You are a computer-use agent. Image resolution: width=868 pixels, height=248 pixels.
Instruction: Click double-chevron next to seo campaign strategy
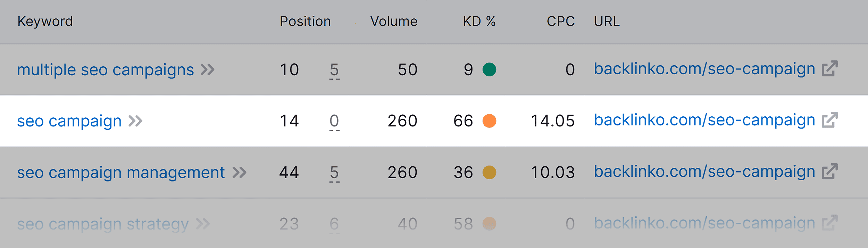[203, 224]
